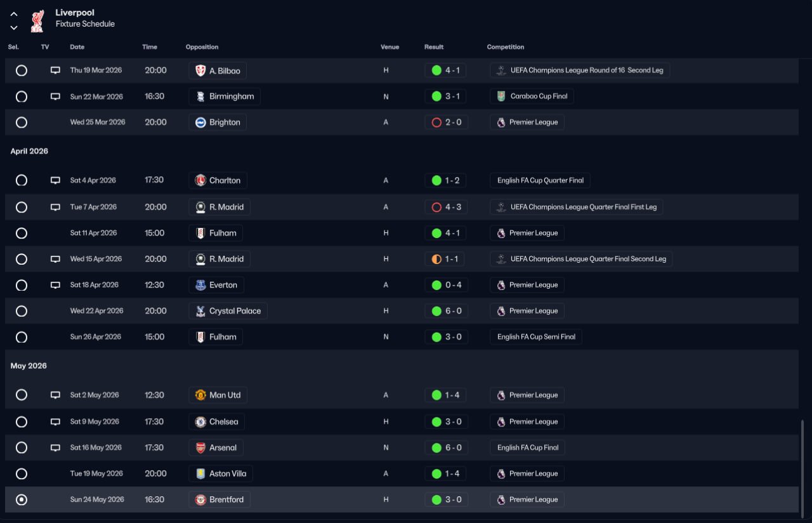Click the date Sat 16 May 2026
Screen dimensions: 812x523
coord(96,447)
